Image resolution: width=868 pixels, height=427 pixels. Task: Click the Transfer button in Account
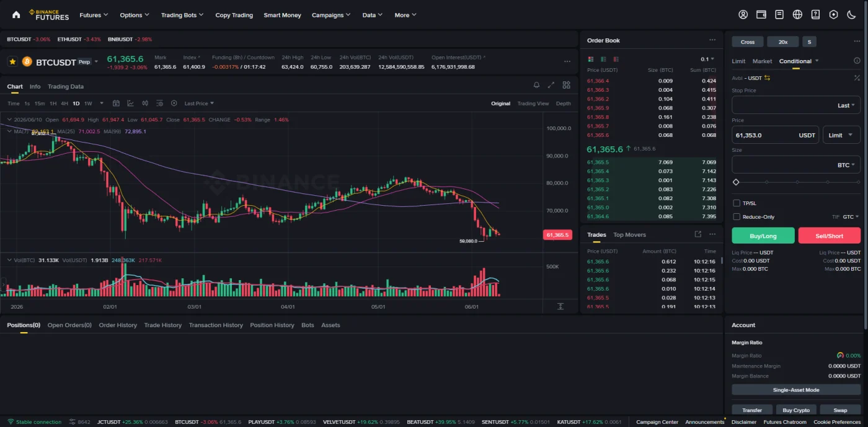pos(752,410)
